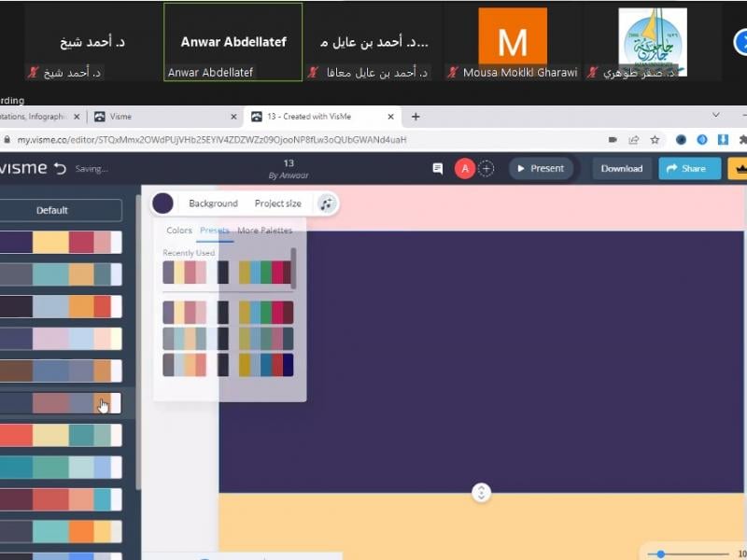747x560 pixels.
Task: Click the browser share page icon
Action: tap(634, 140)
